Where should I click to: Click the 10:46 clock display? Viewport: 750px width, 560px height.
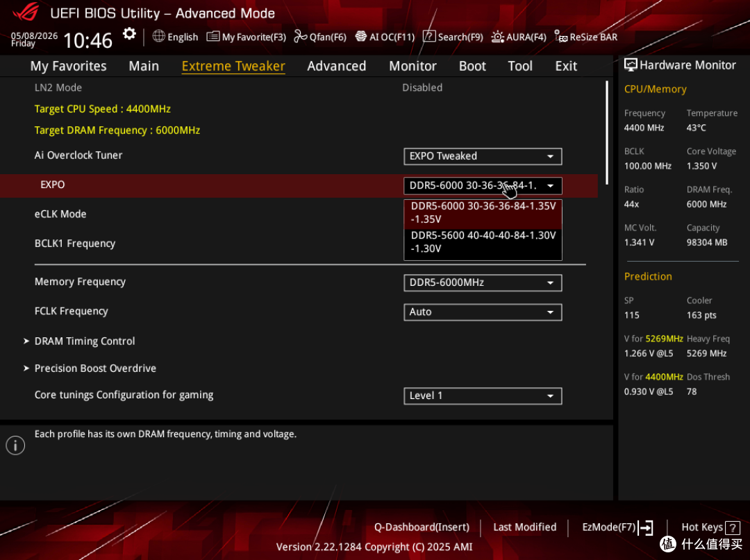pyautogui.click(x=88, y=41)
